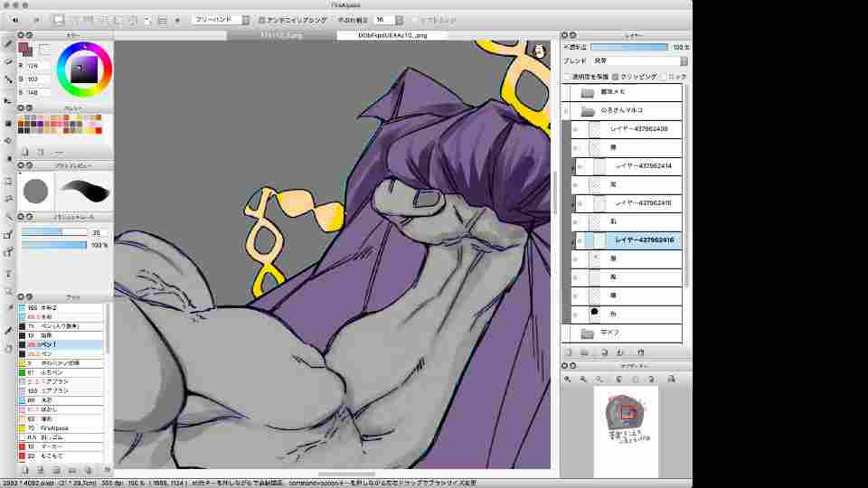
Task: Select the rectangular Select tool
Action: pos(8,182)
